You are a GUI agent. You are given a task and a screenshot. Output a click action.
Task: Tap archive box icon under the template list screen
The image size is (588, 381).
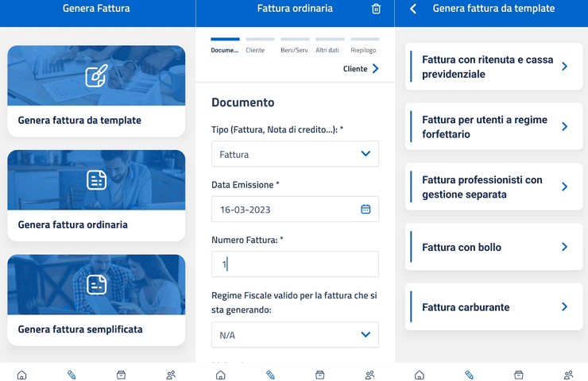[518, 375]
